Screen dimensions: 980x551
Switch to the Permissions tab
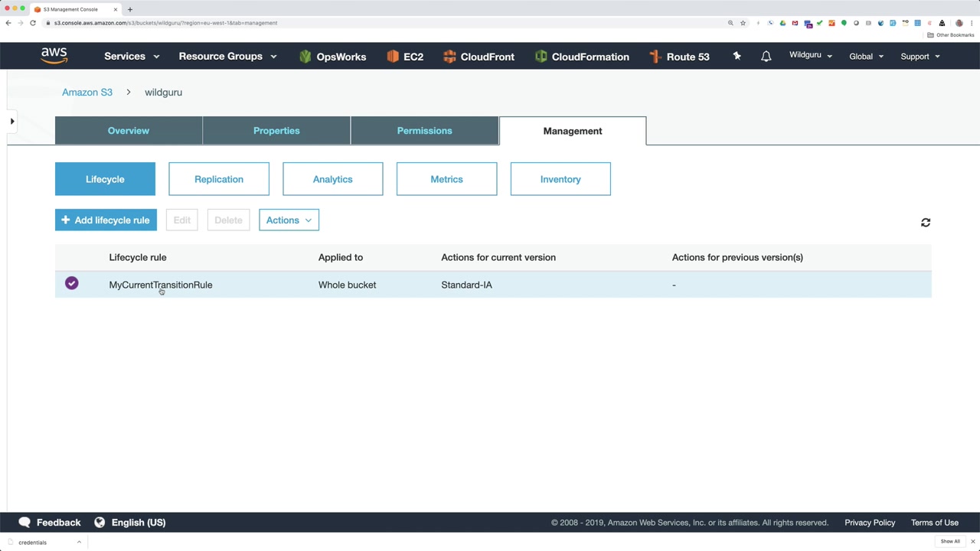tap(424, 131)
